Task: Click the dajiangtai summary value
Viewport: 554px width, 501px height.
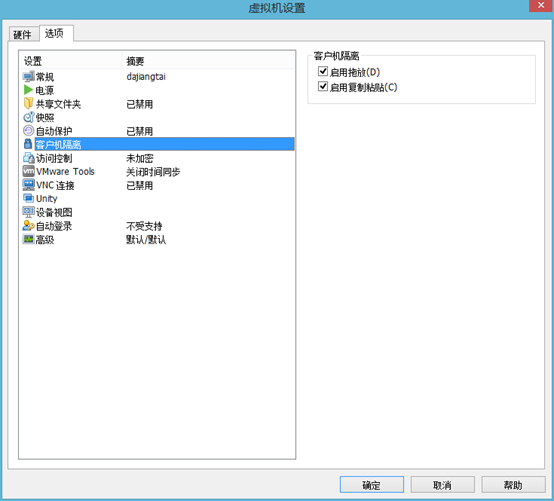Action: pos(146,77)
